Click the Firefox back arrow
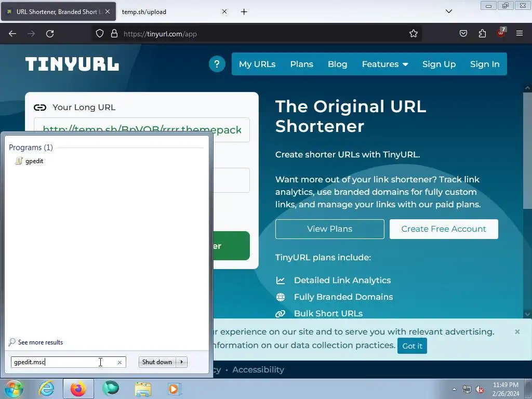The image size is (532, 399). [x=12, y=34]
